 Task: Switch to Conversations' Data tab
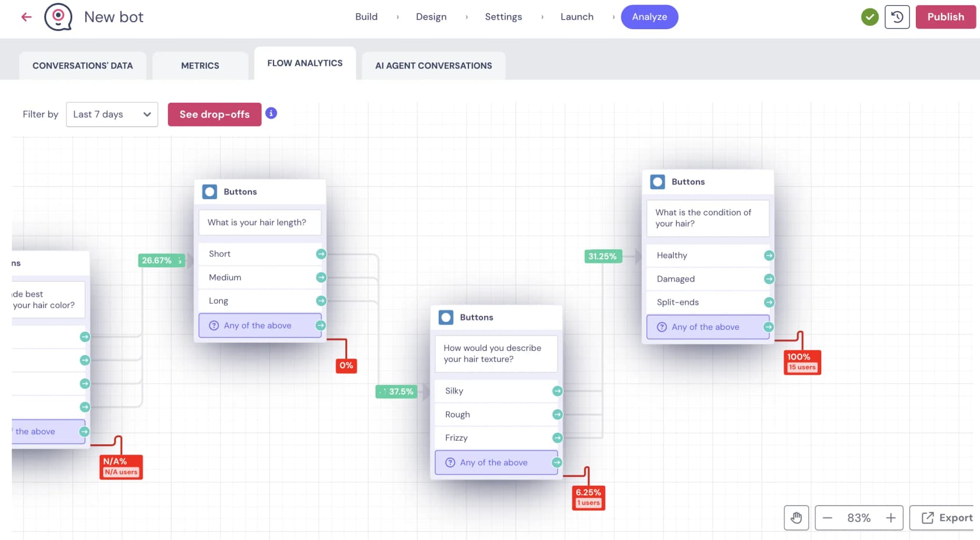(83, 65)
